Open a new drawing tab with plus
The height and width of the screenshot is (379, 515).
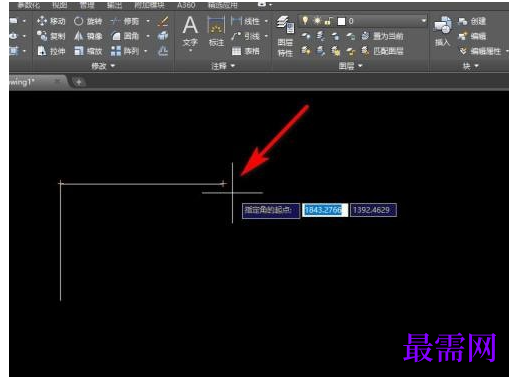pyautogui.click(x=79, y=82)
